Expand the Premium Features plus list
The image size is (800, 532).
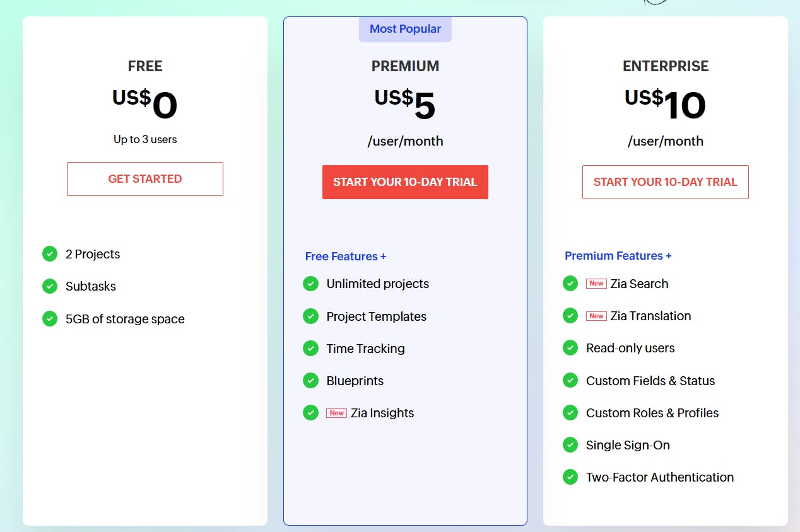coord(618,255)
